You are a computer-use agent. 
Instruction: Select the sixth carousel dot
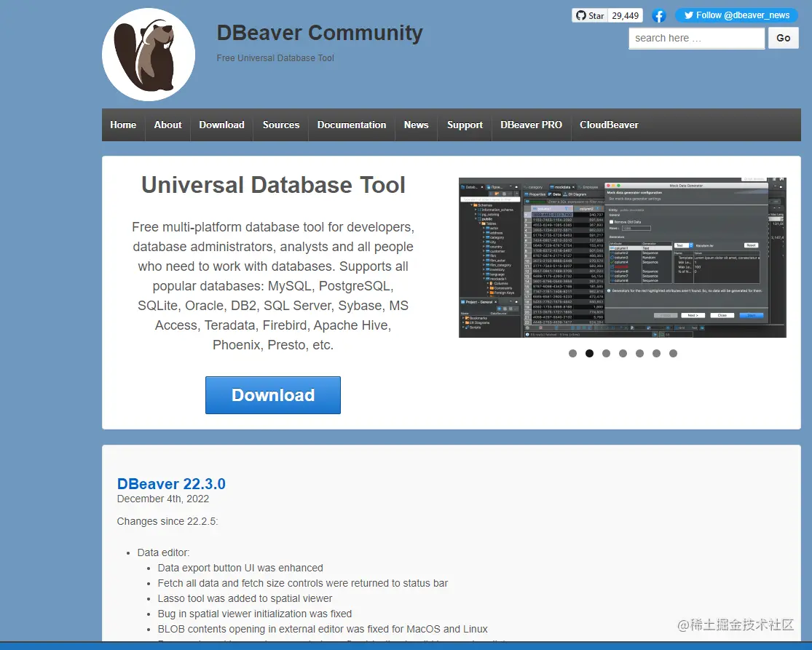tap(657, 354)
